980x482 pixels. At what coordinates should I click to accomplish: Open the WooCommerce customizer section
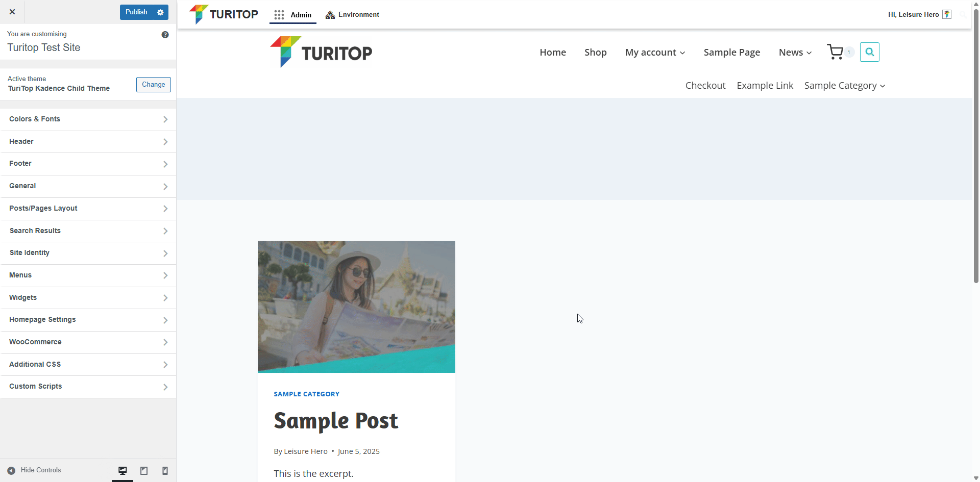tap(88, 342)
